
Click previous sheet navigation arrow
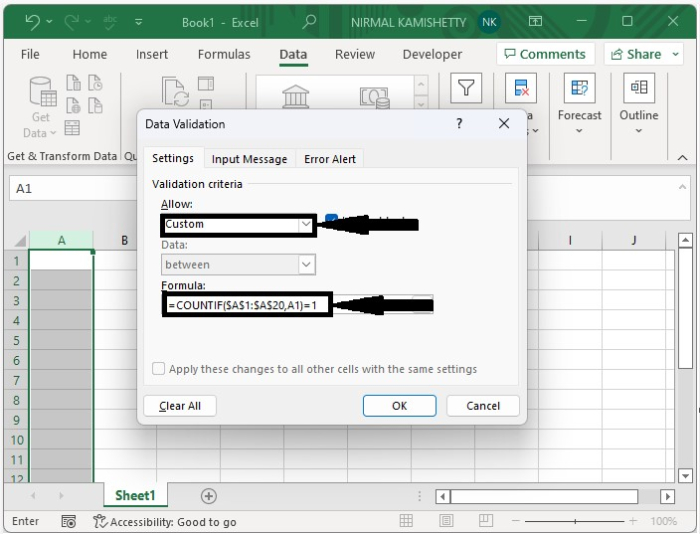click(x=33, y=496)
